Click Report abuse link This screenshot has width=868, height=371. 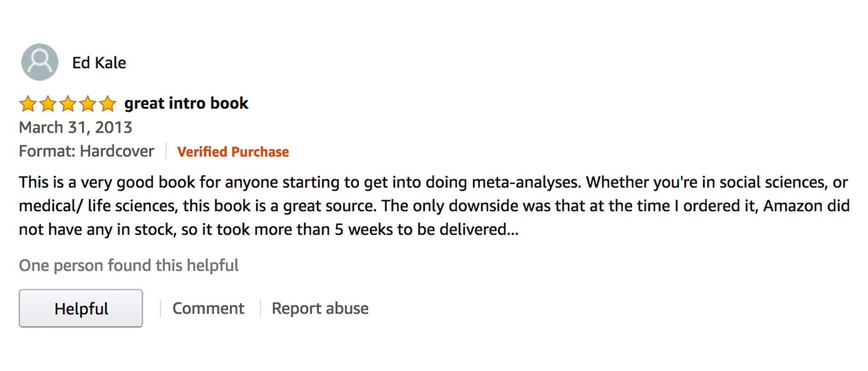(320, 308)
